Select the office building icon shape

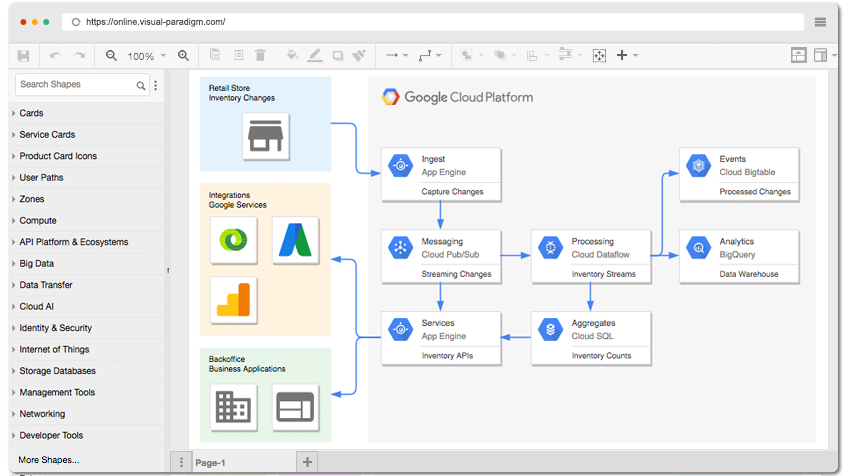pyautogui.click(x=234, y=407)
